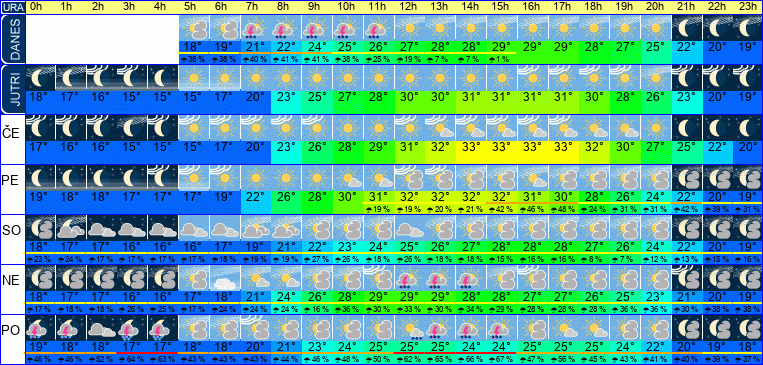Select the 23h column header
The image size is (763, 365).
pos(747,7)
